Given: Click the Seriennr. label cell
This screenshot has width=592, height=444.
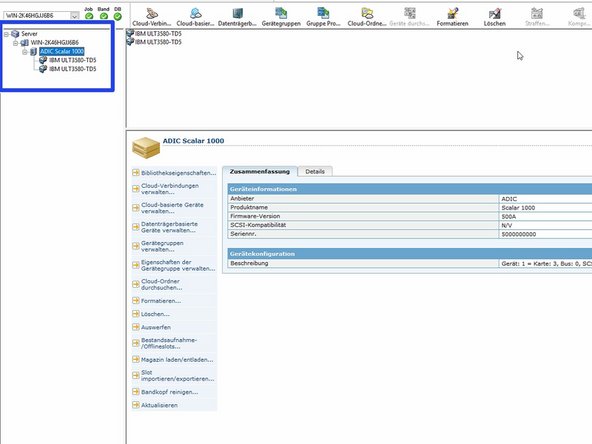Looking at the screenshot, I should [363, 234].
